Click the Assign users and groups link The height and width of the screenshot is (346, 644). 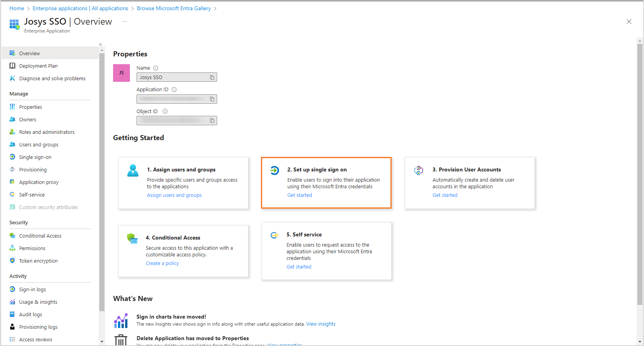[174, 195]
